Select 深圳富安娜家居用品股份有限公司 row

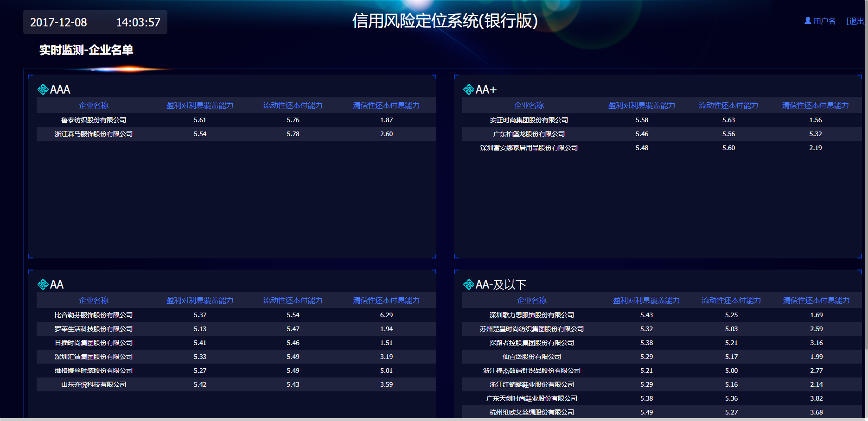pos(662,148)
